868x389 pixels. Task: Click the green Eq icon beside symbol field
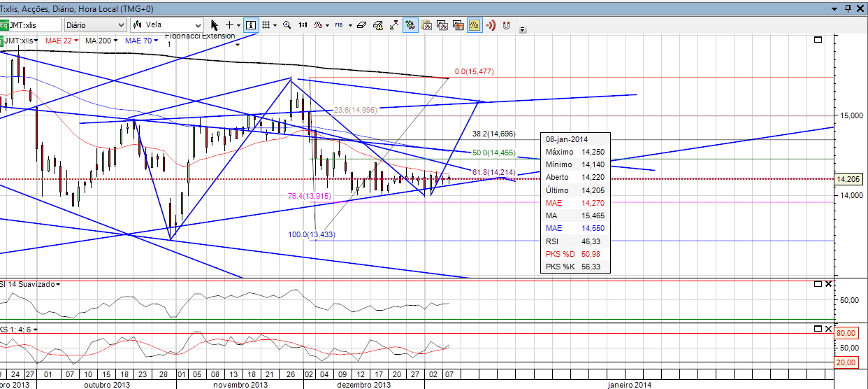click(4, 24)
